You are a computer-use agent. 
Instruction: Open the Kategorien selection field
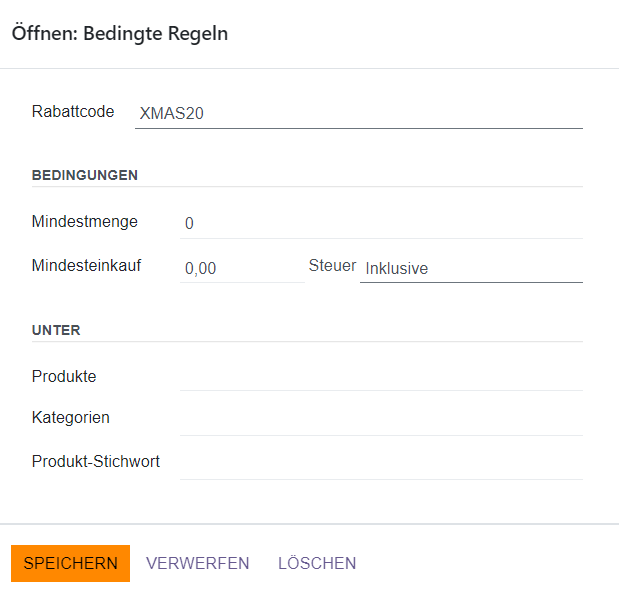tap(381, 418)
